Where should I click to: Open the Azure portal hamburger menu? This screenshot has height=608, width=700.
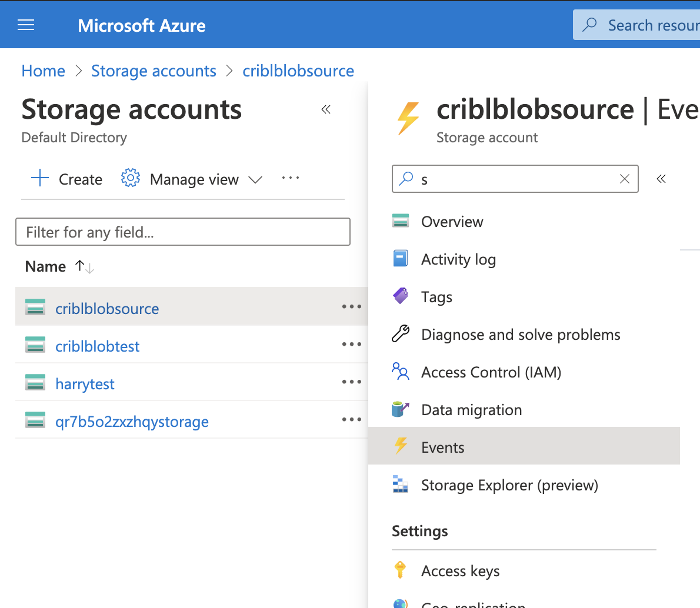[26, 25]
